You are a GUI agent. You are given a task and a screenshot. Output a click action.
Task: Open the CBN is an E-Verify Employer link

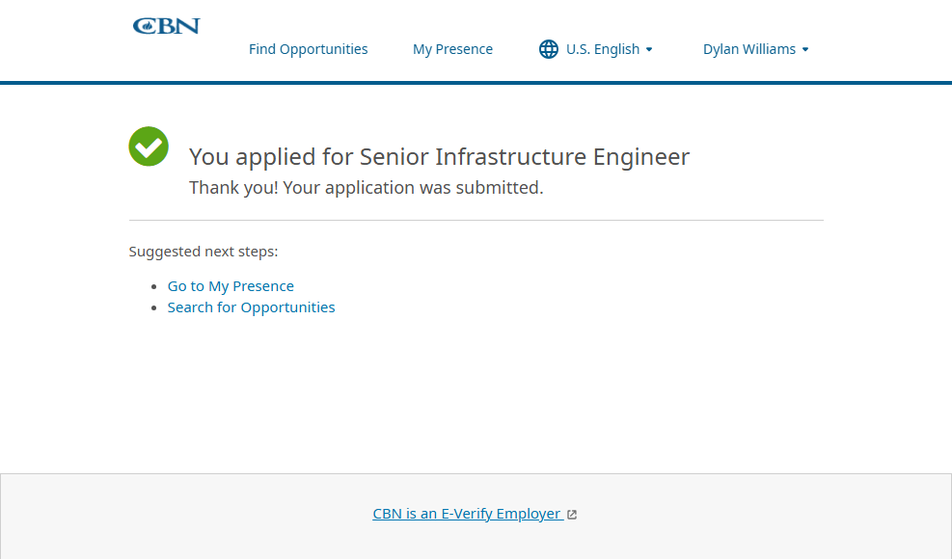click(x=467, y=514)
